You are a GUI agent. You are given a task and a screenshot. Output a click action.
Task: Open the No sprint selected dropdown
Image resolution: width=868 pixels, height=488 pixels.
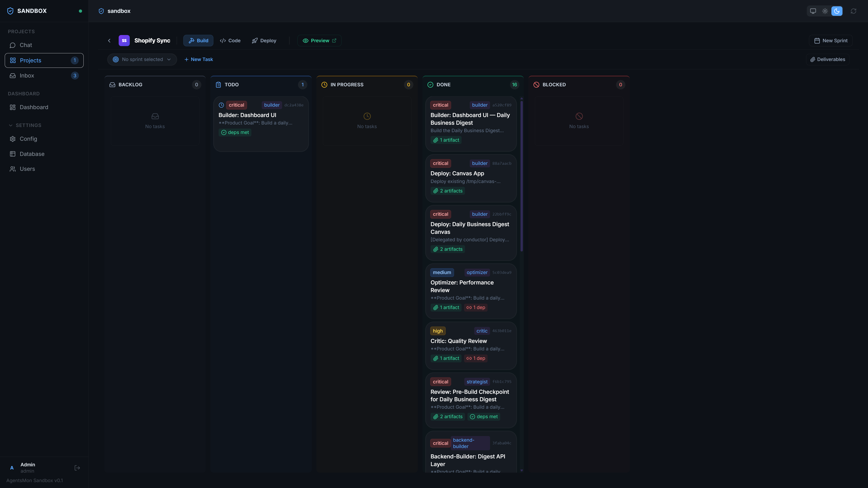pyautogui.click(x=142, y=59)
